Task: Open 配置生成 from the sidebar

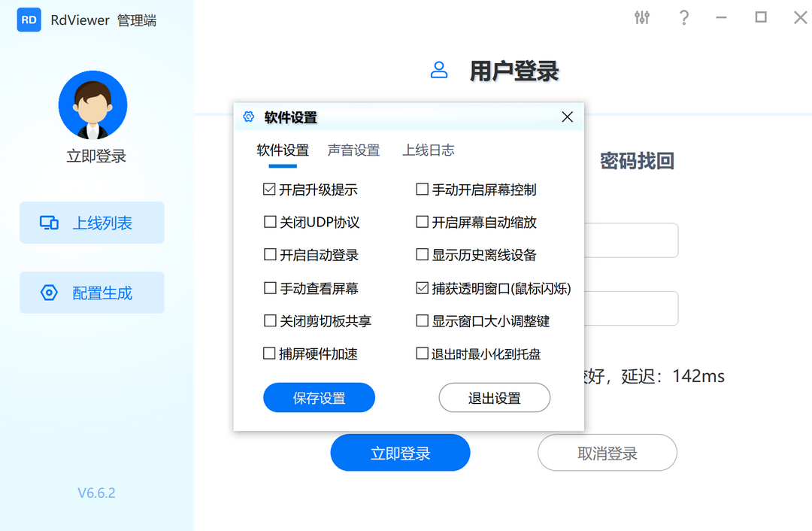Action: point(92,292)
